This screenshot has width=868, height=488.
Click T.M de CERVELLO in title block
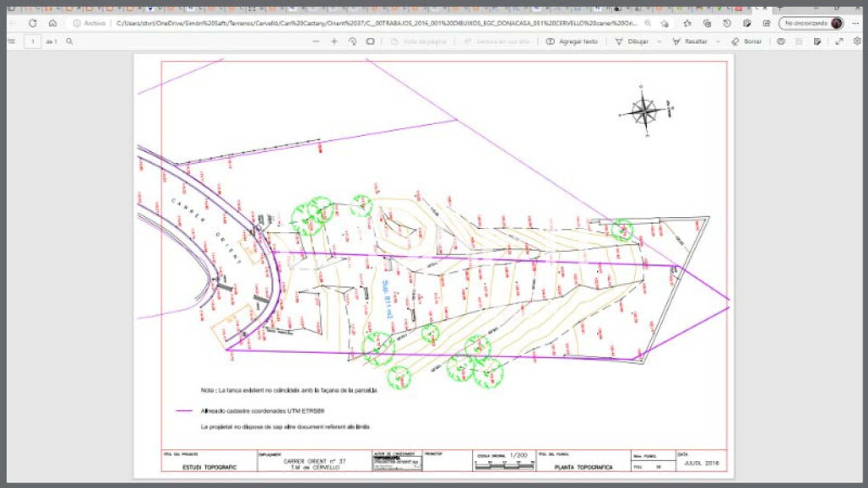pos(315,467)
